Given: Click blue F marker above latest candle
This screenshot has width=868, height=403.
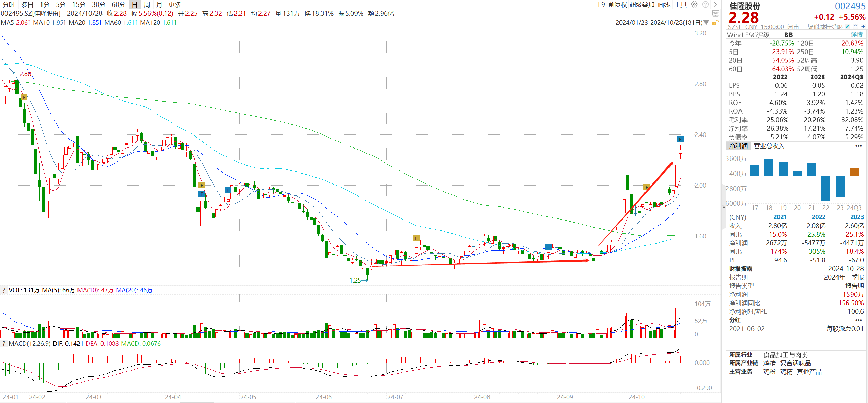Looking at the screenshot, I should click(680, 139).
